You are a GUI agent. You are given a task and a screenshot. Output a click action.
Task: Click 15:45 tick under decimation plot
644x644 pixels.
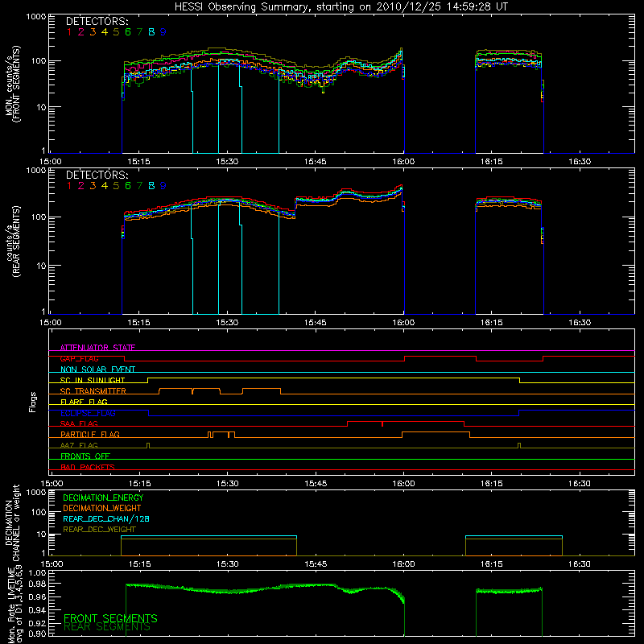pyautogui.click(x=316, y=564)
